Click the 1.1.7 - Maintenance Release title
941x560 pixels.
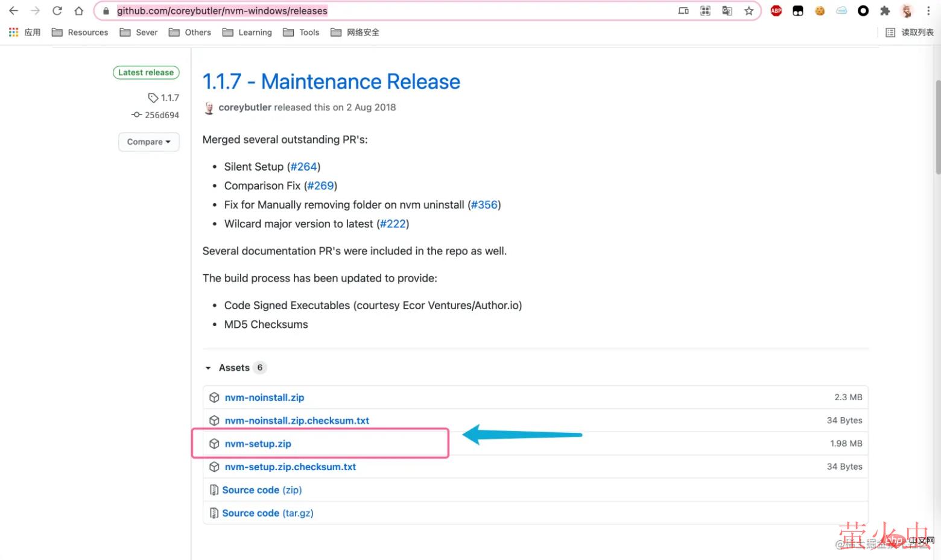(331, 81)
